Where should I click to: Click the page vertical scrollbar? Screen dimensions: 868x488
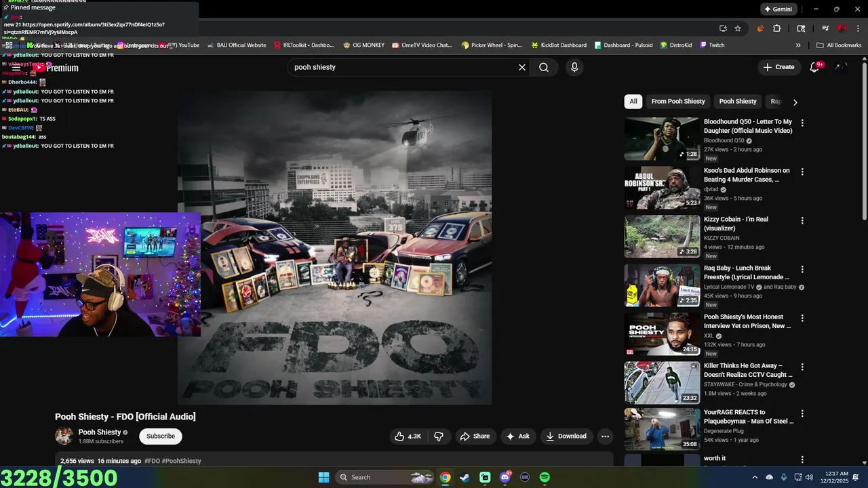(x=864, y=141)
